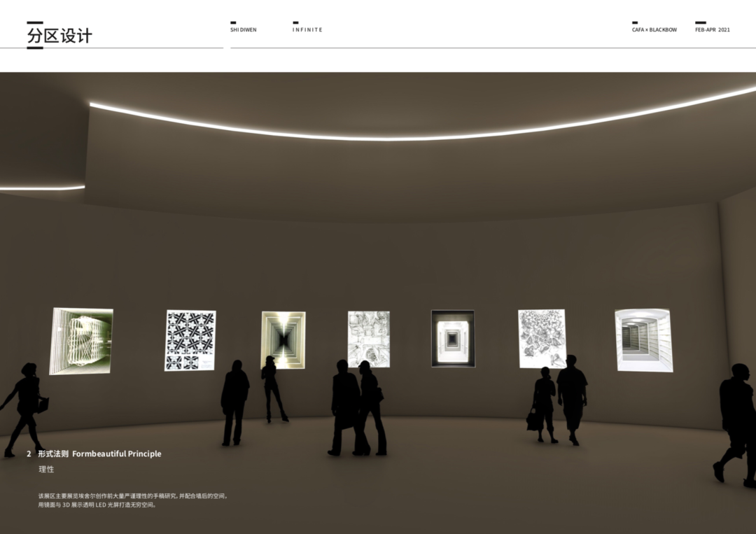Click the "SHI DIWEN" header label

click(x=244, y=30)
